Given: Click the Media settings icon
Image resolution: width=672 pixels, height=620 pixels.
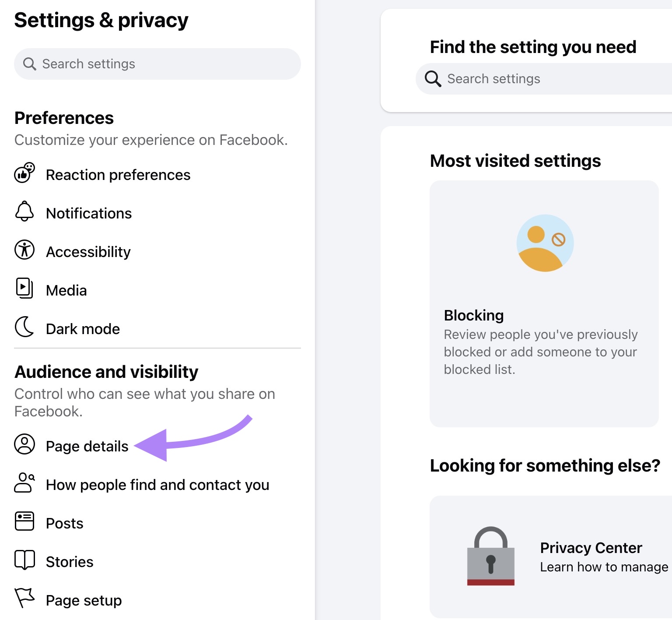Looking at the screenshot, I should pos(24,288).
